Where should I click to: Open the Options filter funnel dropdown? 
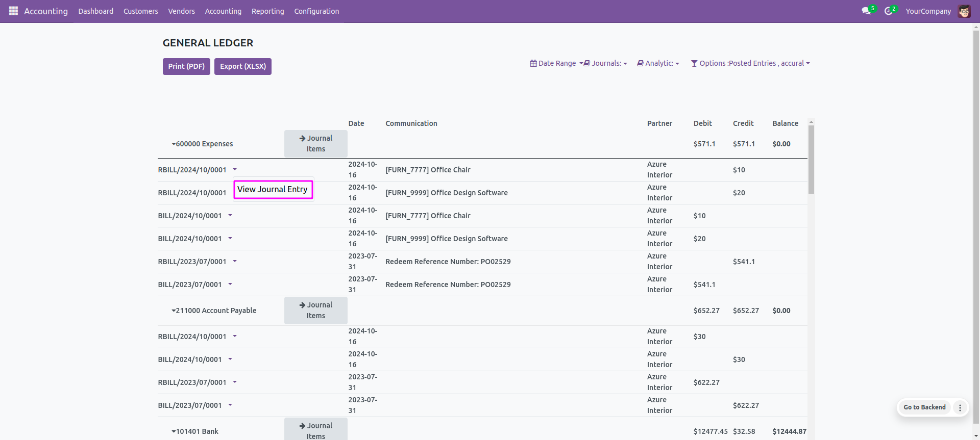750,63
